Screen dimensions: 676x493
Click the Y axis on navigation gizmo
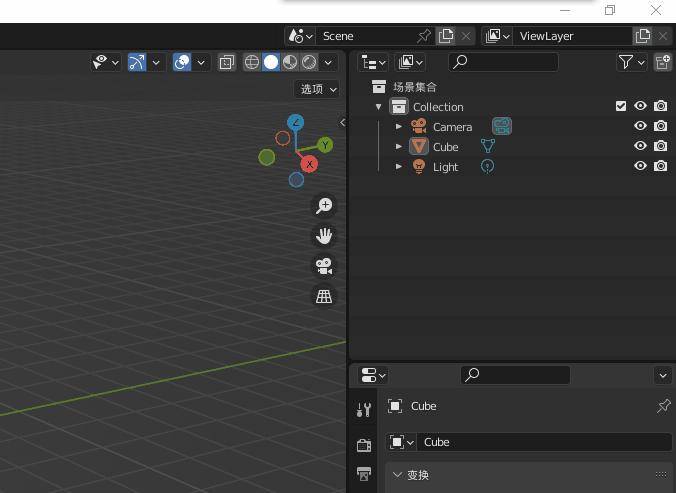325,145
